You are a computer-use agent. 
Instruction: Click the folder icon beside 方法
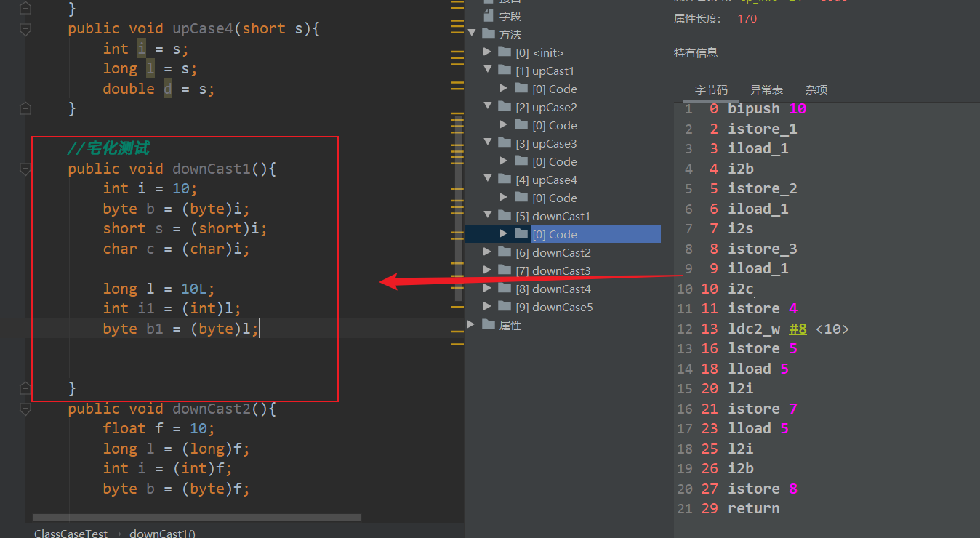coord(488,34)
